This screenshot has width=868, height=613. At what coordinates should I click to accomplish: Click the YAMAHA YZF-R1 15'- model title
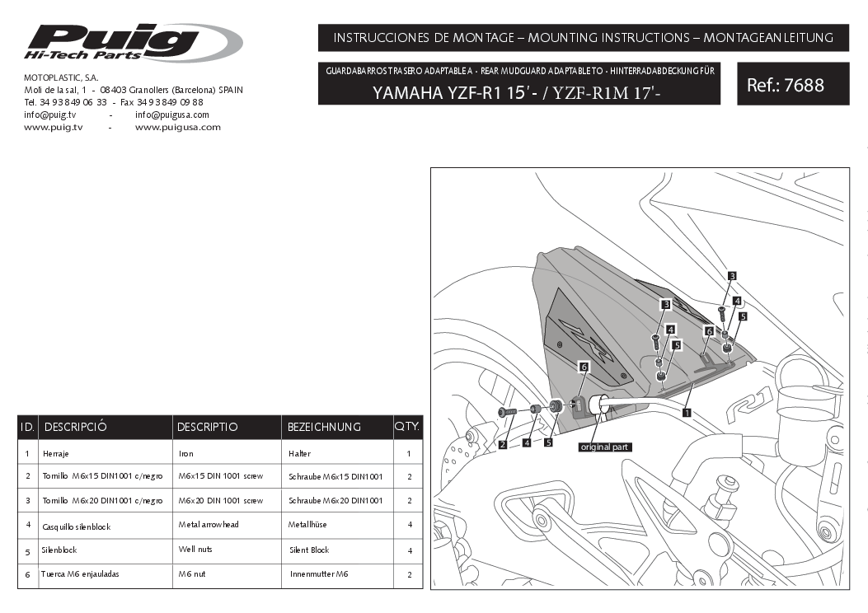pyautogui.click(x=517, y=92)
